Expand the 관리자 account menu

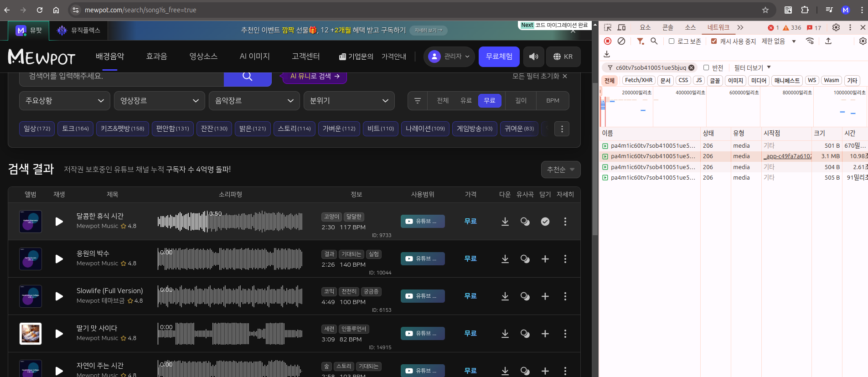[x=449, y=57]
